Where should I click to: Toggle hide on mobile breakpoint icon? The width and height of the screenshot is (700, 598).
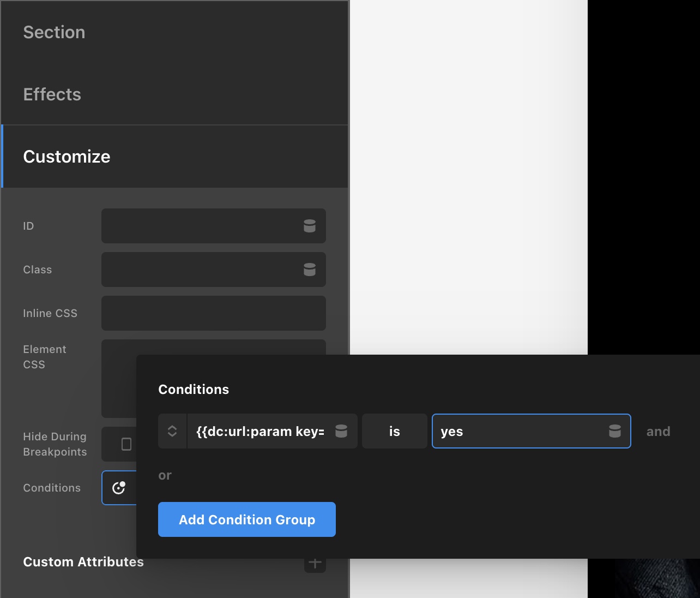pos(126,444)
